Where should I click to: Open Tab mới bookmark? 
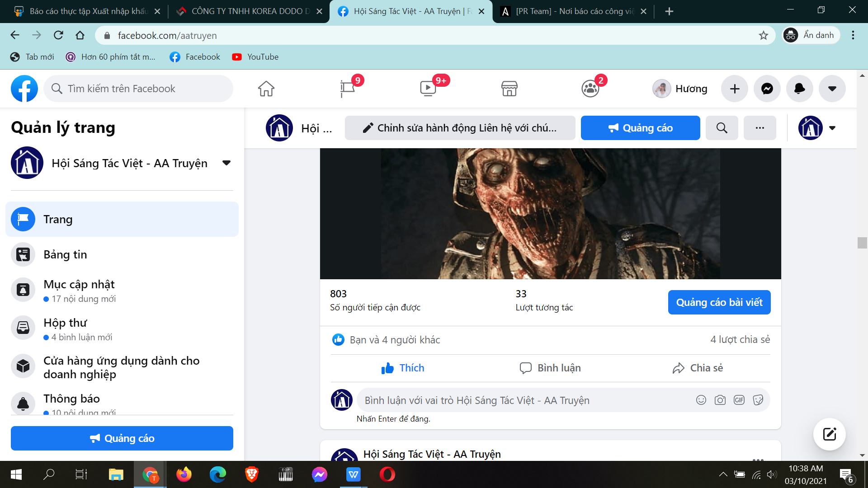coord(32,57)
